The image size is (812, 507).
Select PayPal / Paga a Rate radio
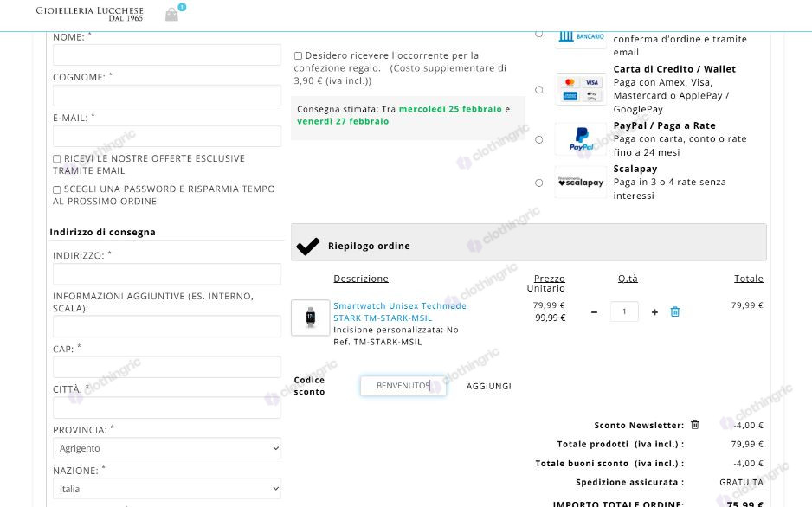539,139
